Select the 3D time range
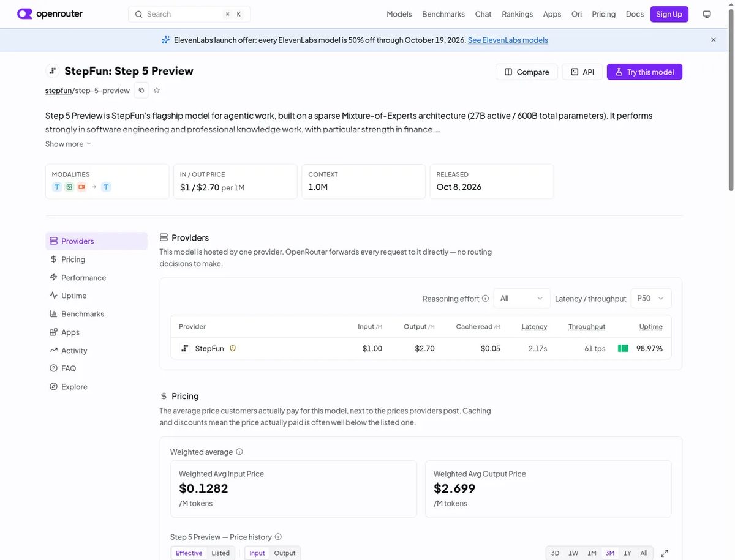The image size is (735, 560). point(555,553)
